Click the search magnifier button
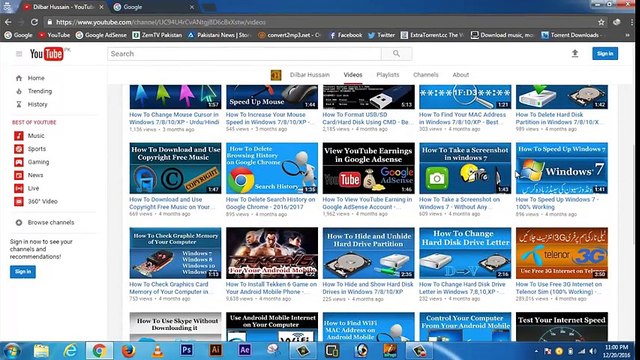 (x=396, y=53)
